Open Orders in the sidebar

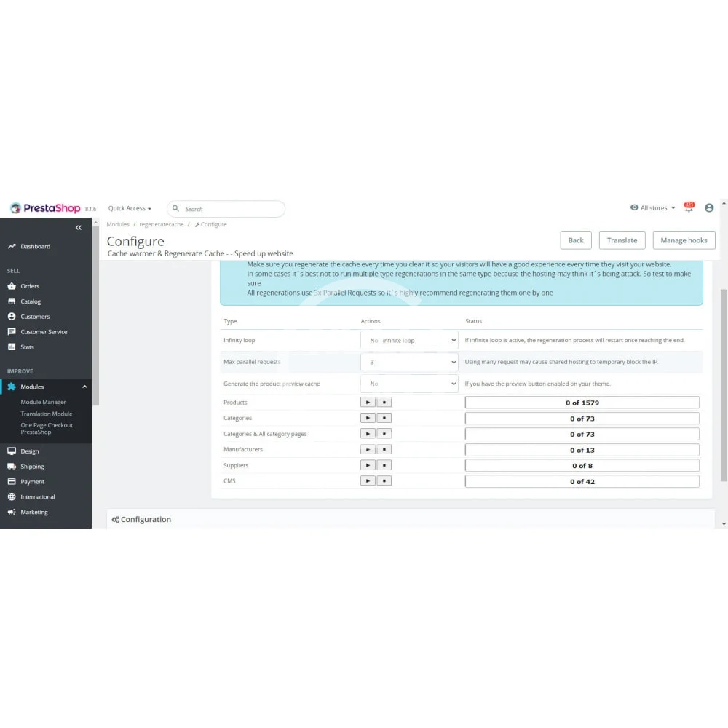(30, 286)
